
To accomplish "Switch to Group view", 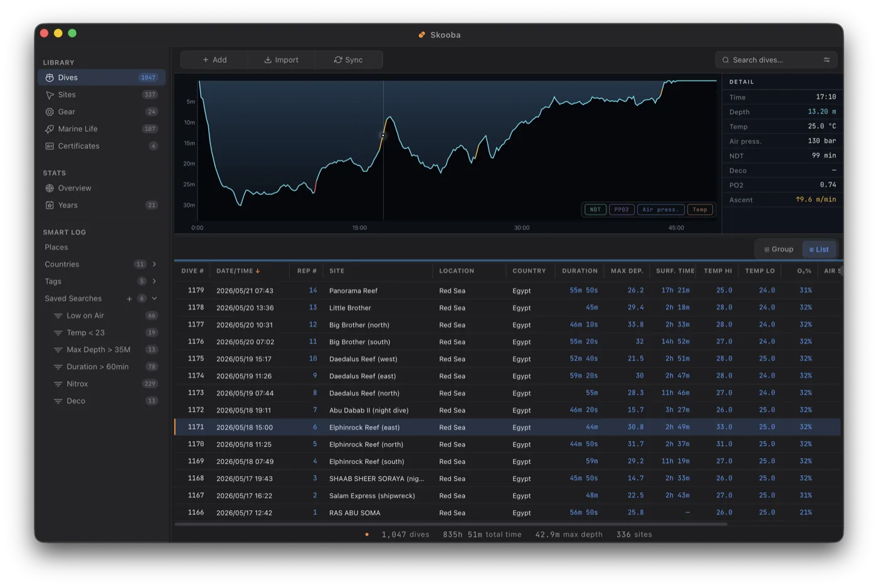I will click(x=779, y=249).
